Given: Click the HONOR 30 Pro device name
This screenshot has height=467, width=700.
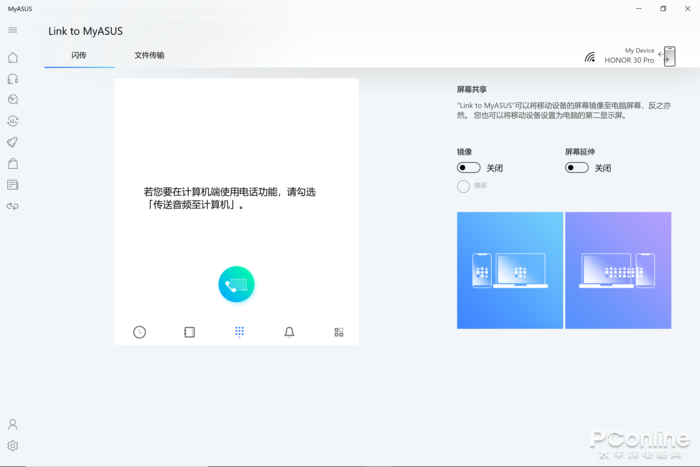Looking at the screenshot, I should click(628, 60).
